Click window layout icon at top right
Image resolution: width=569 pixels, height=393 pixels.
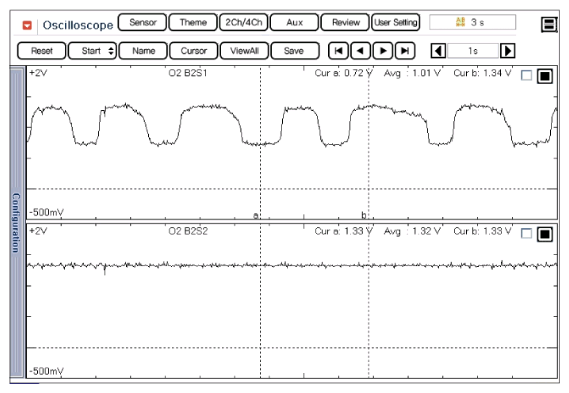coord(549,25)
